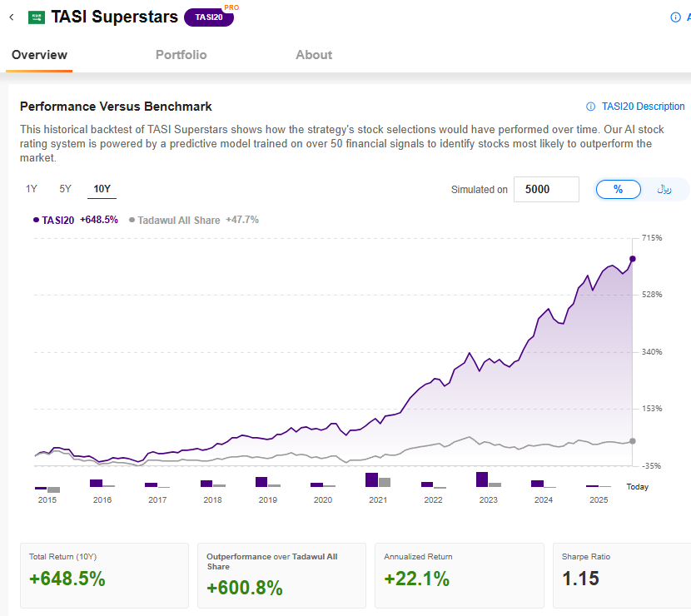The image size is (691, 616).
Task: Switch chart display to riyal currency
Action: (x=664, y=190)
